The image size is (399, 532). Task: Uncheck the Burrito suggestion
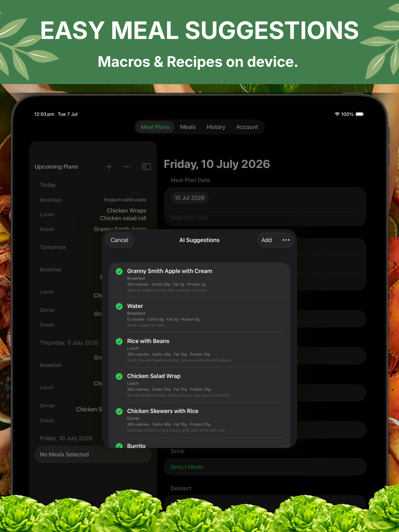pos(119,446)
